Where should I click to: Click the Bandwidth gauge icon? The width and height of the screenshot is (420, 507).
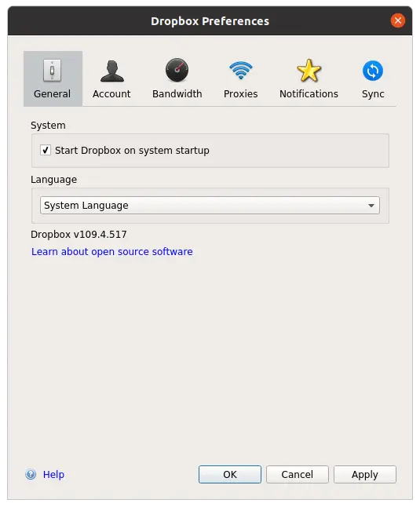point(177,70)
